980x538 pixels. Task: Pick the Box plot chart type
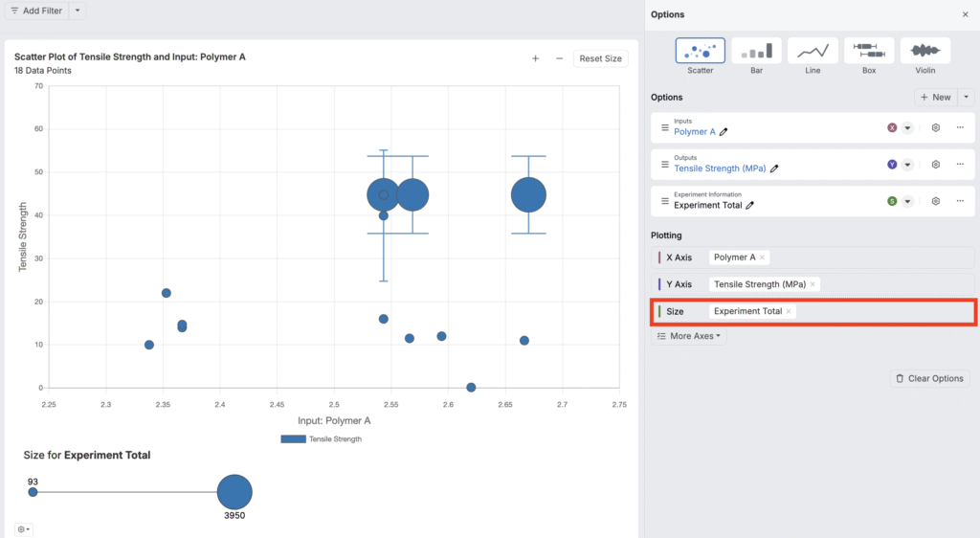coord(869,56)
